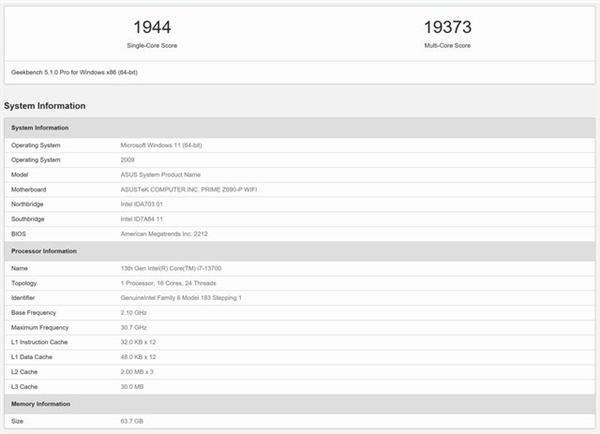Select the Topology 16 Cores 24 Threads value
This screenshot has height=434, width=600.
coord(168,283)
